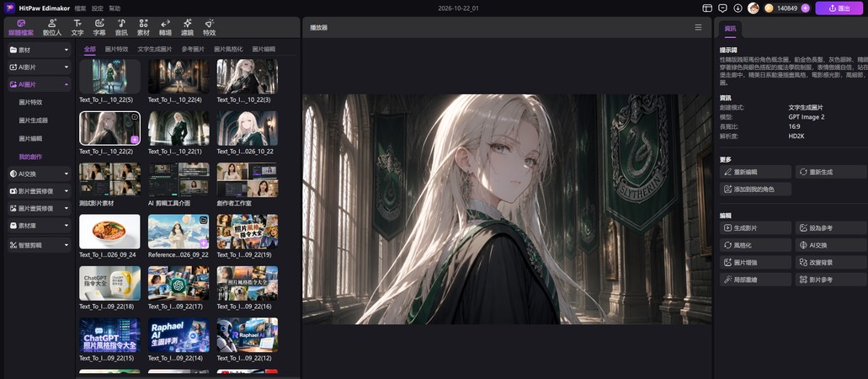
Task: Open the 媒體檔案 media tab
Action: point(21,27)
